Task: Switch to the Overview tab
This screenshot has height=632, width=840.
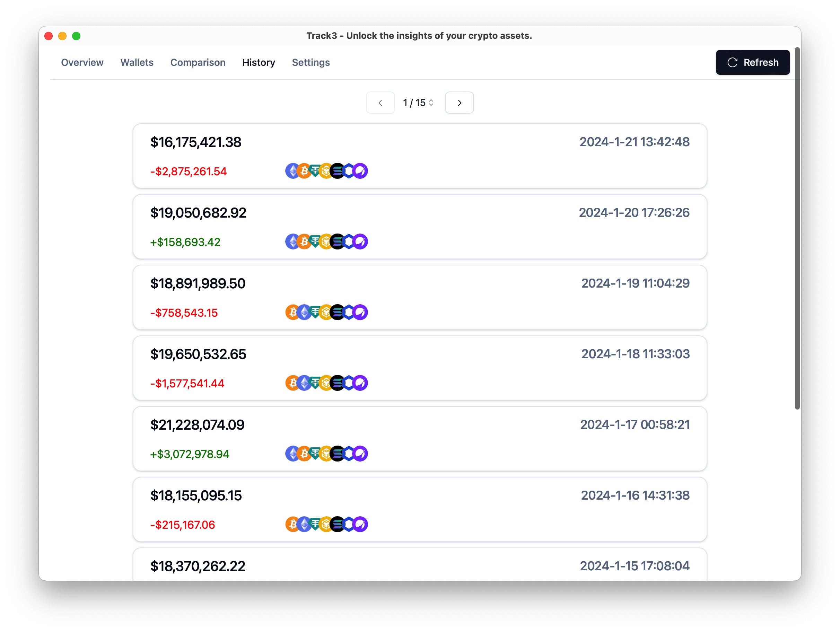Action: point(82,62)
